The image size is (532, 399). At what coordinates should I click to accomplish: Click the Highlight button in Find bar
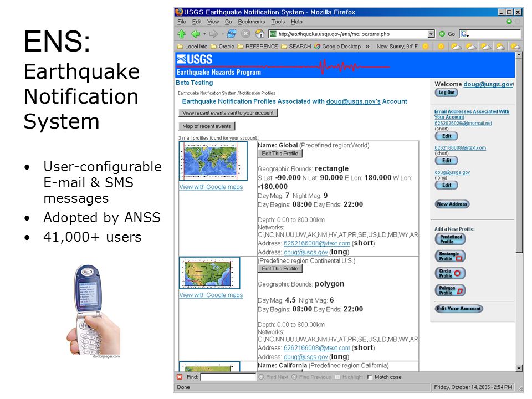(x=349, y=377)
